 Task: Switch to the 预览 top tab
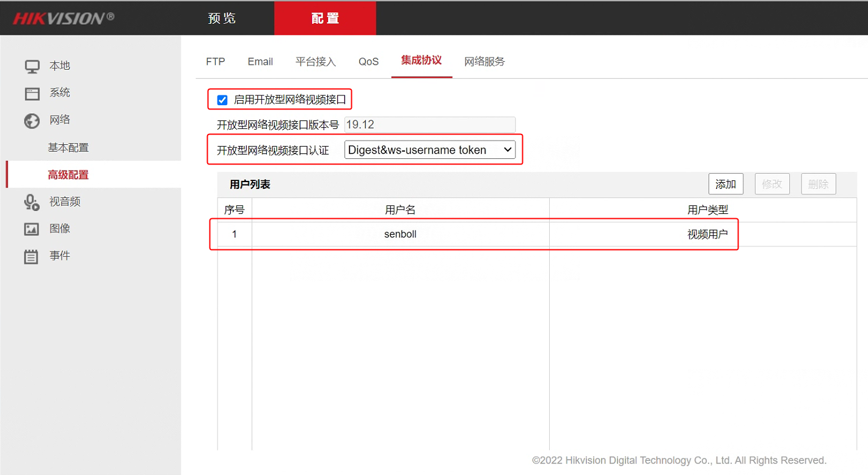pos(222,18)
